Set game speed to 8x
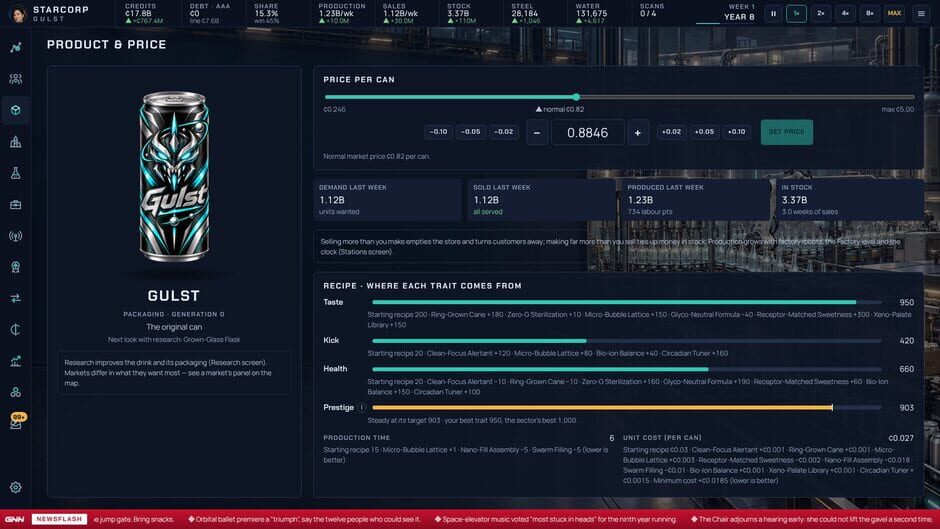 [869, 13]
